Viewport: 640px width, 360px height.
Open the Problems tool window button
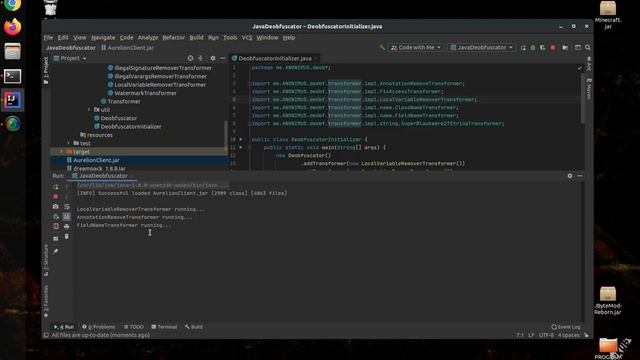[x=99, y=327]
